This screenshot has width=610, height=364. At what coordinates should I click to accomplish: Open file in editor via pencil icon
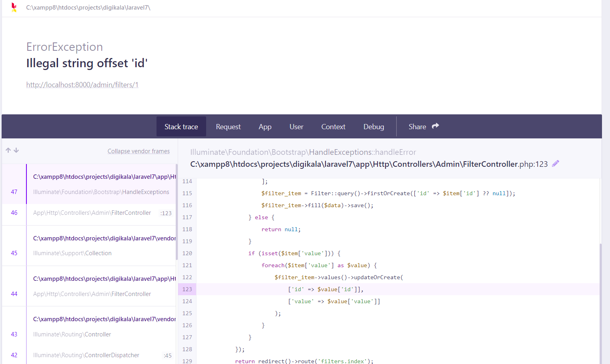[x=556, y=164]
